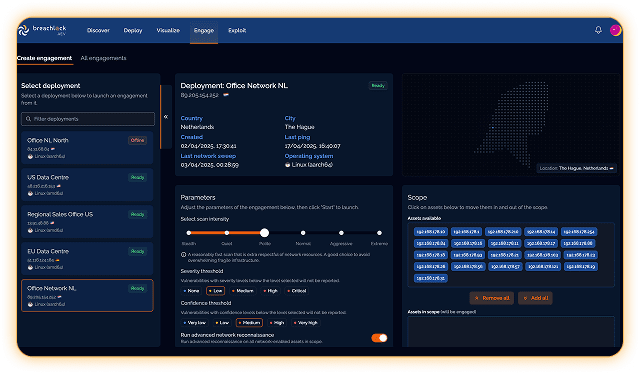
Task: Switch to the All engagements tab
Action: (x=103, y=58)
